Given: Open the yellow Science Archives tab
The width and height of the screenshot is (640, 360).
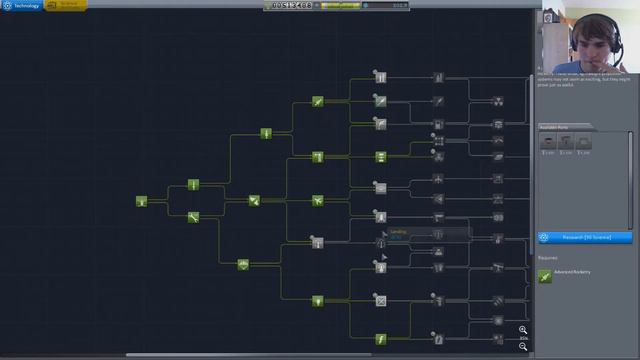Looking at the screenshot, I should tap(66, 5).
